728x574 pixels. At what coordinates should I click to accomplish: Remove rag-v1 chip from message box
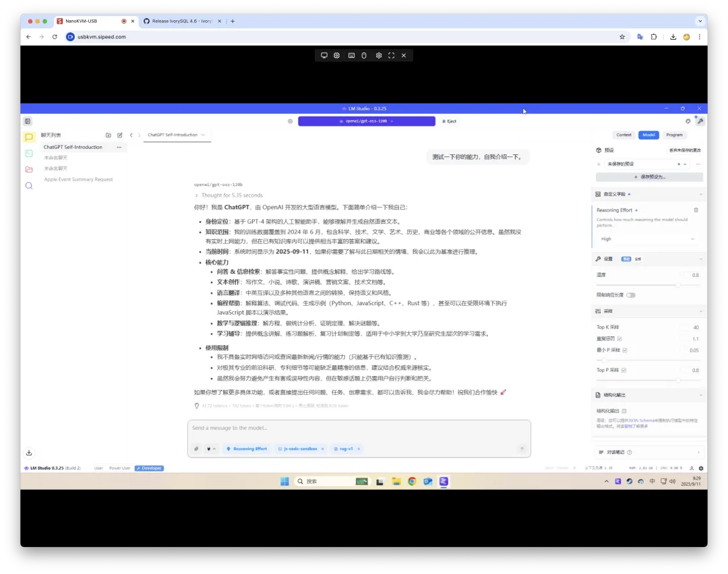(359, 449)
